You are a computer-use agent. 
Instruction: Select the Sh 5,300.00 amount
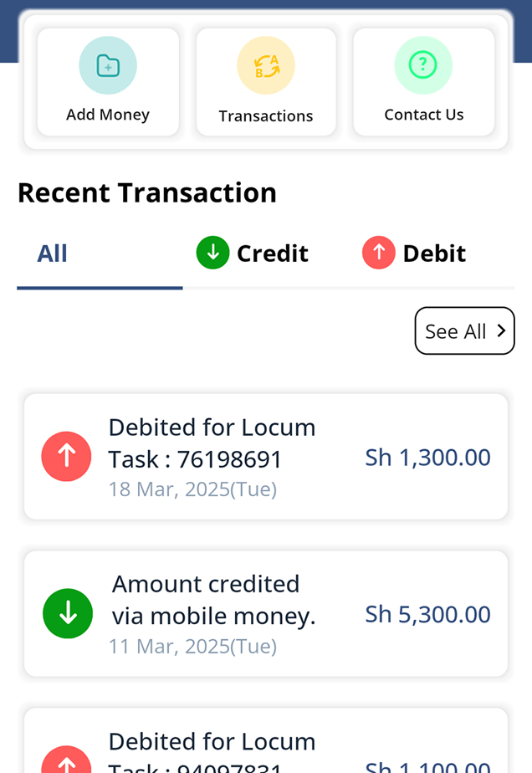point(428,614)
